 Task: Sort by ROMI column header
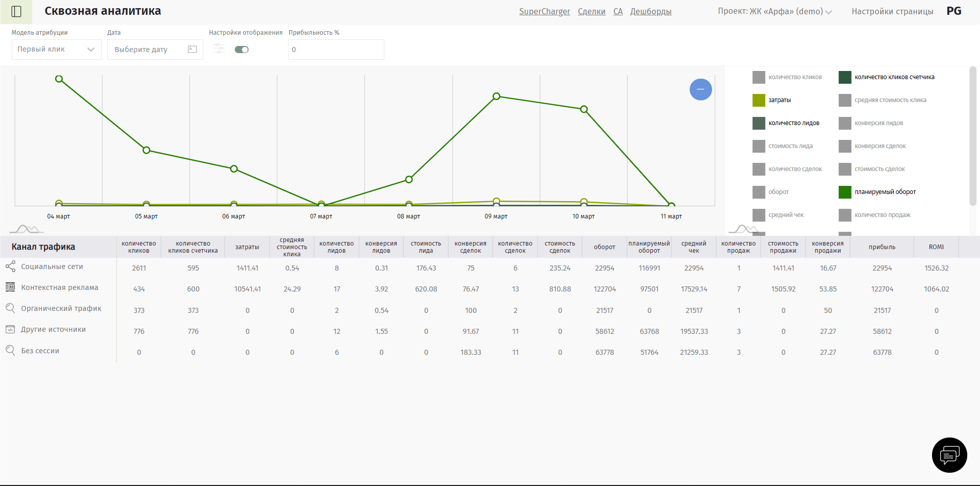click(x=936, y=247)
